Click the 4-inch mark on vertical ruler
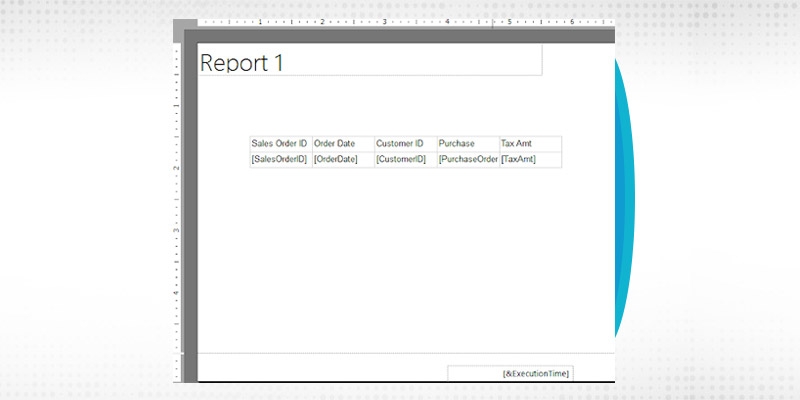This screenshot has height=400, width=800. (x=177, y=292)
